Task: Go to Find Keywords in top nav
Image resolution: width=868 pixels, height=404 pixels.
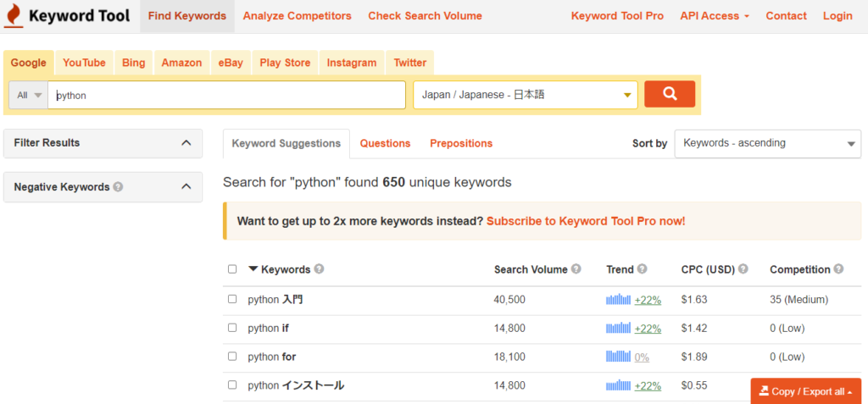Action: coord(187,16)
